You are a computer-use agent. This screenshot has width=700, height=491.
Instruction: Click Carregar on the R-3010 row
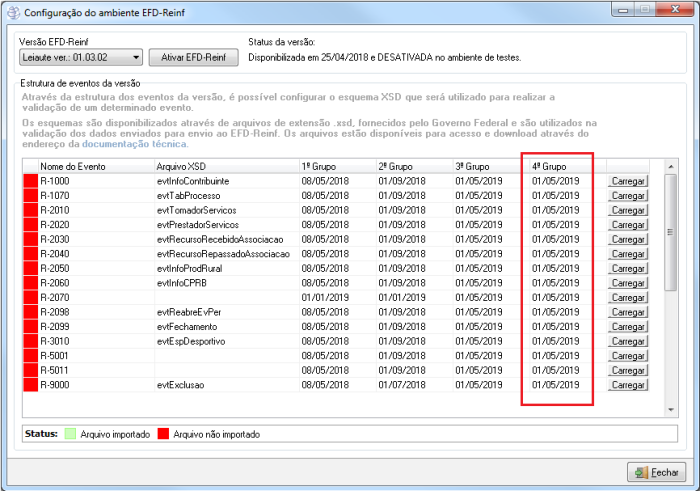click(x=628, y=341)
